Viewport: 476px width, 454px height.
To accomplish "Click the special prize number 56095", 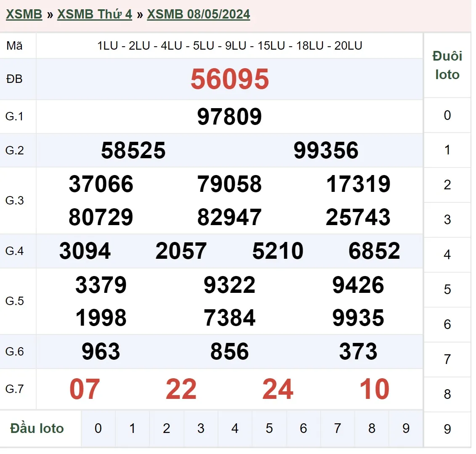I will (x=229, y=79).
